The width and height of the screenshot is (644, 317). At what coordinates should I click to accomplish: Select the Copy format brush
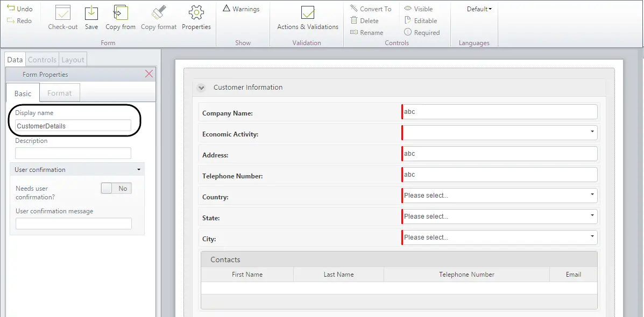point(159,13)
